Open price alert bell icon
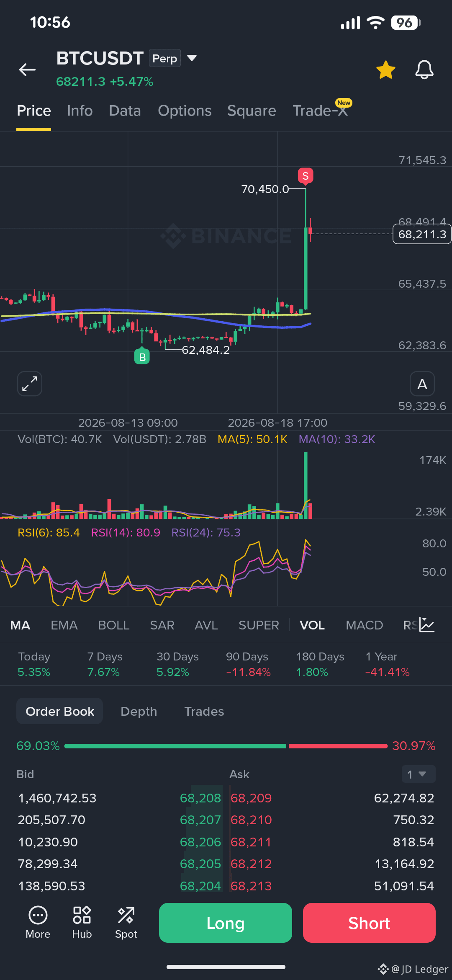The width and height of the screenshot is (452, 980). pos(424,70)
